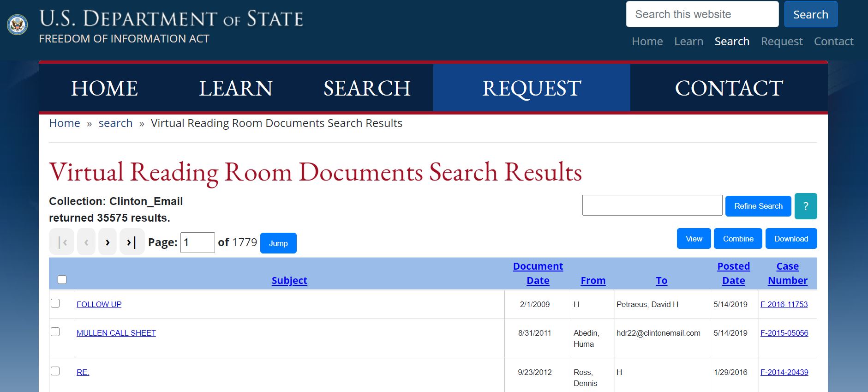Go to first page of results
The width and height of the screenshot is (868, 392).
(x=61, y=242)
